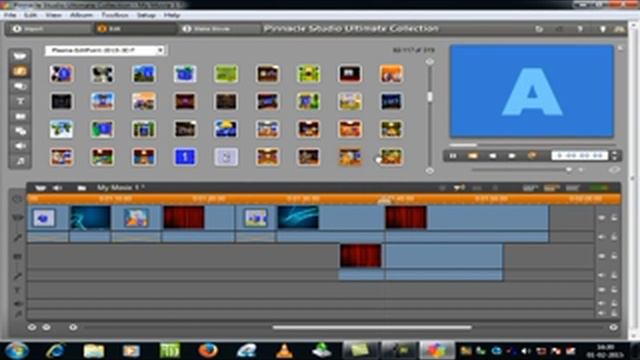Click the blue A preview window

point(532,91)
